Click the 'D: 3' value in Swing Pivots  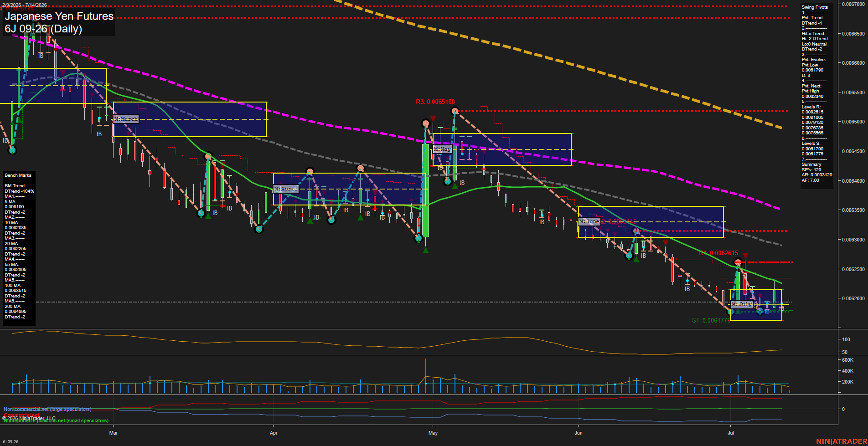(x=806, y=76)
